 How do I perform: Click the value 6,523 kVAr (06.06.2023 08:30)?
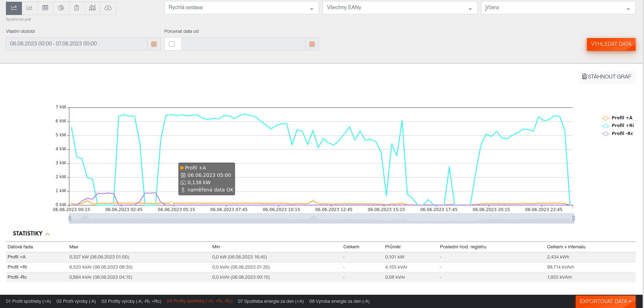point(101,267)
